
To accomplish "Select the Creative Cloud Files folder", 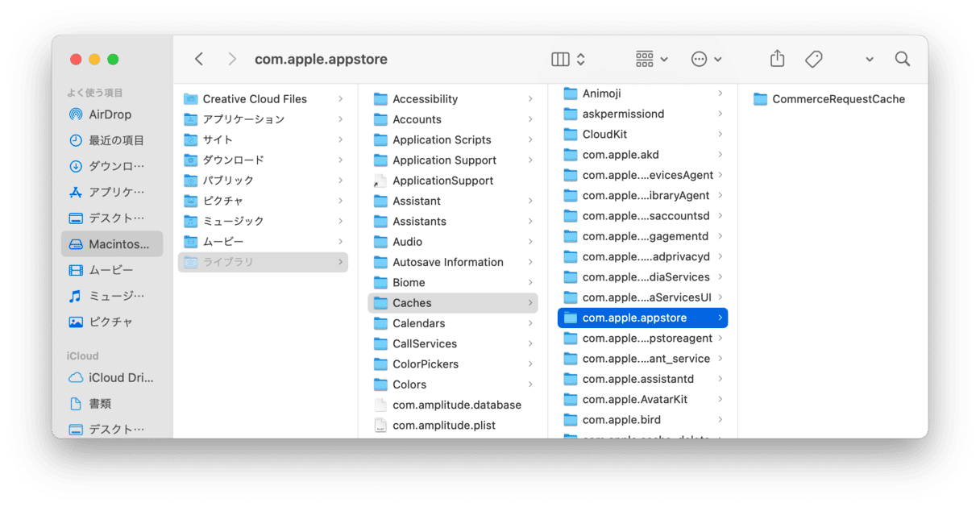I will (x=263, y=99).
